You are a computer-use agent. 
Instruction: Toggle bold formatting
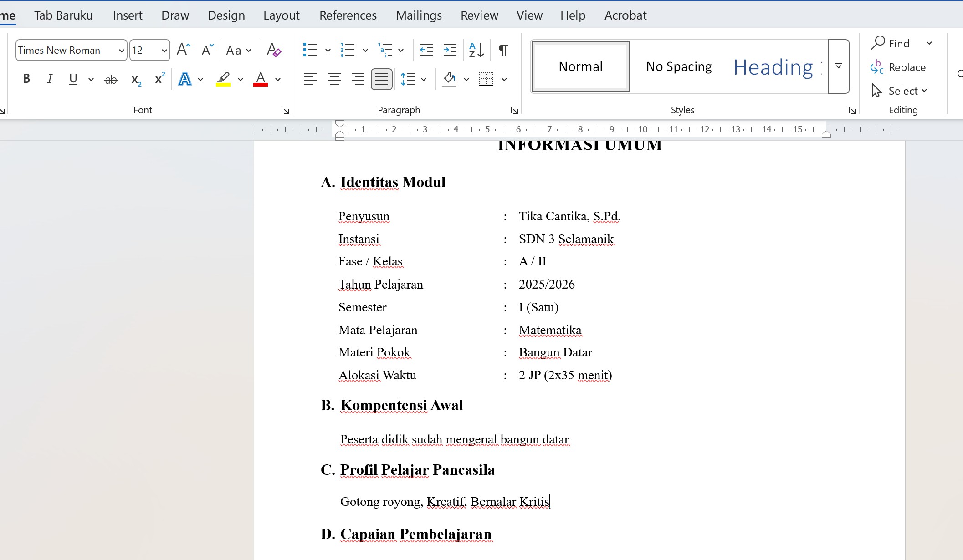[26, 78]
